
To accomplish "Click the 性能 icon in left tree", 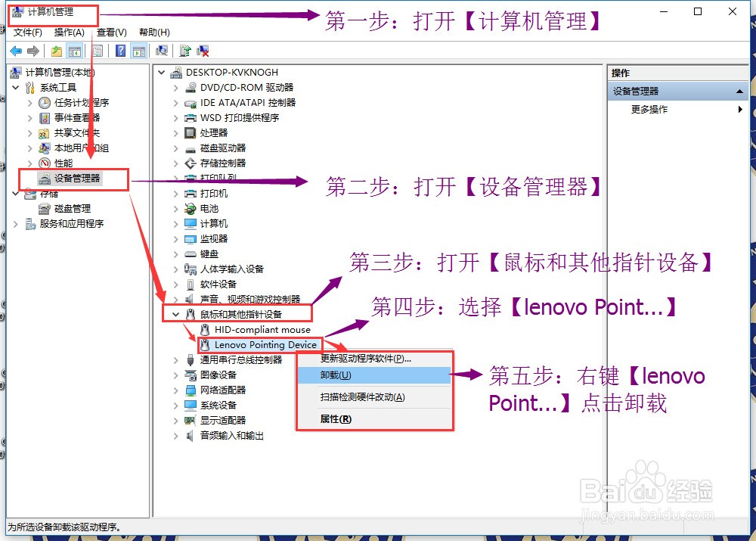I will [x=45, y=163].
